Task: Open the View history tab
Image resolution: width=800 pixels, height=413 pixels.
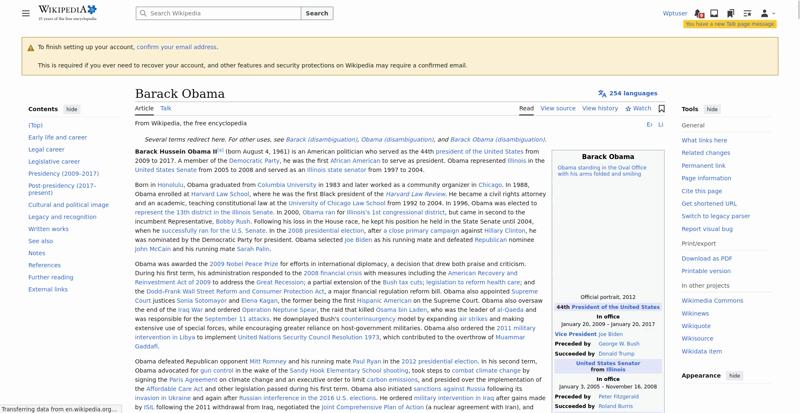Action: tap(599, 108)
